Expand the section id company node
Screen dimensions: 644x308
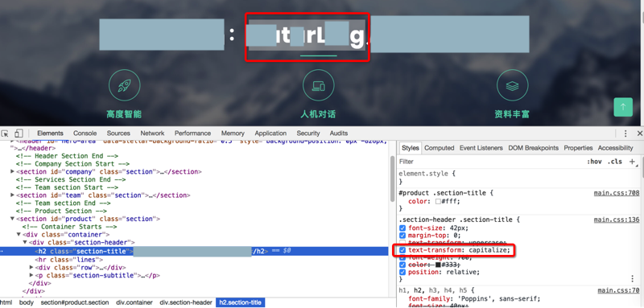(x=12, y=172)
